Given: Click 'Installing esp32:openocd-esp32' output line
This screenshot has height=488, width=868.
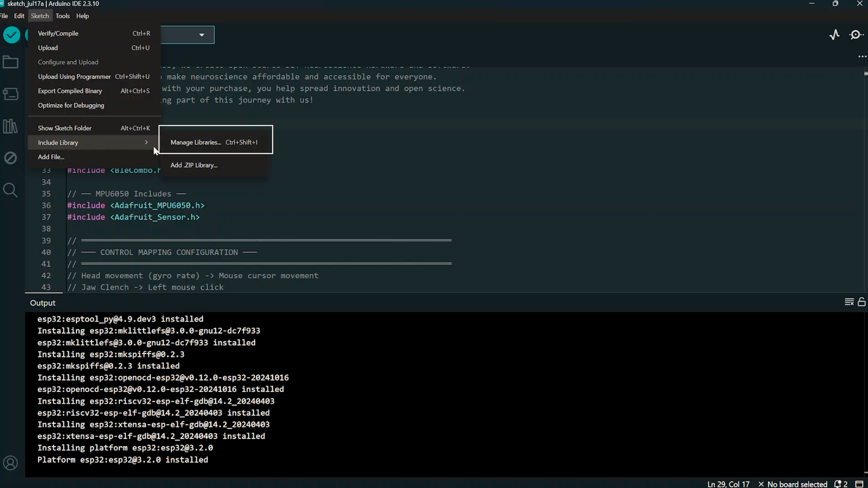Looking at the screenshot, I should (163, 378).
